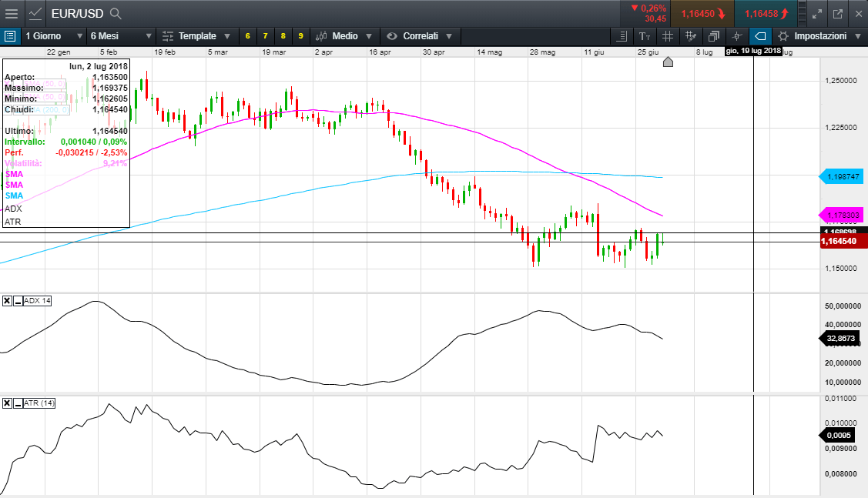The width and height of the screenshot is (868, 498).
Task: Open the 1 Giorno timeframe dropdown
Action: [x=53, y=36]
